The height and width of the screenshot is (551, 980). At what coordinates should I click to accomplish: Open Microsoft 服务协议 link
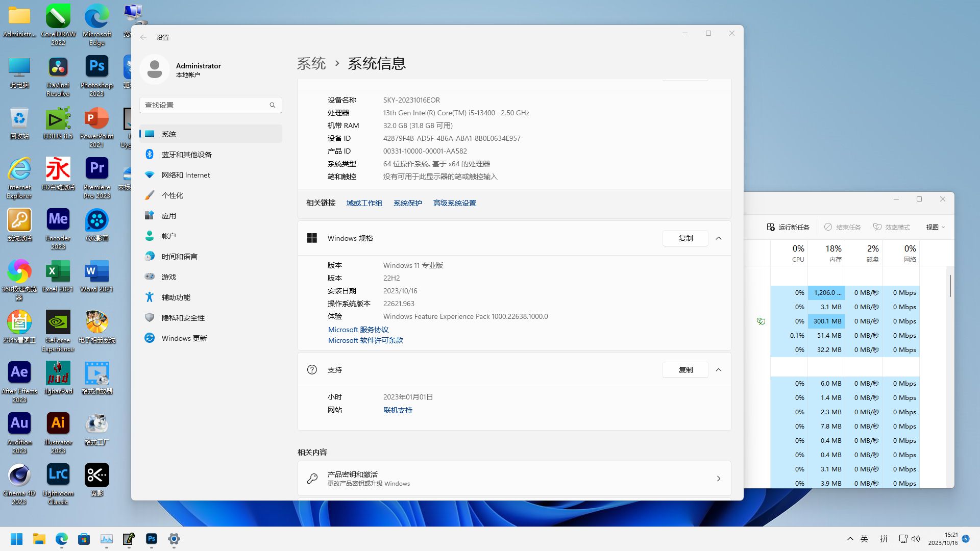pos(358,330)
